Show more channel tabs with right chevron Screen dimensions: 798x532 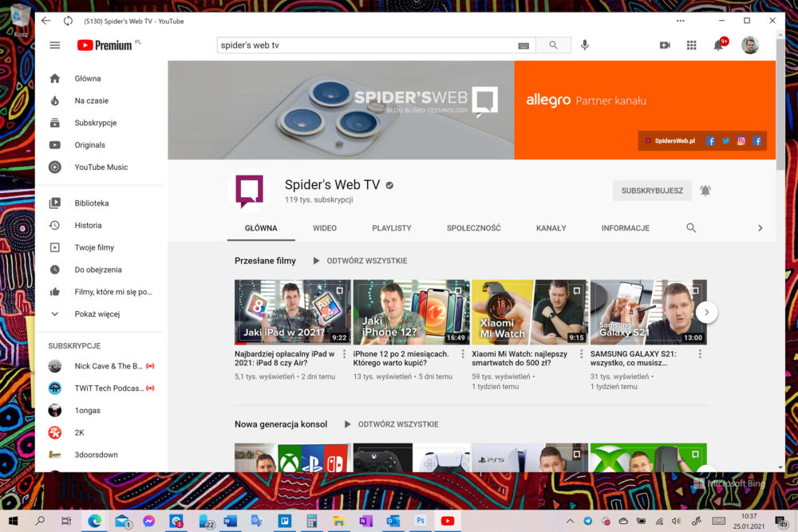point(760,228)
